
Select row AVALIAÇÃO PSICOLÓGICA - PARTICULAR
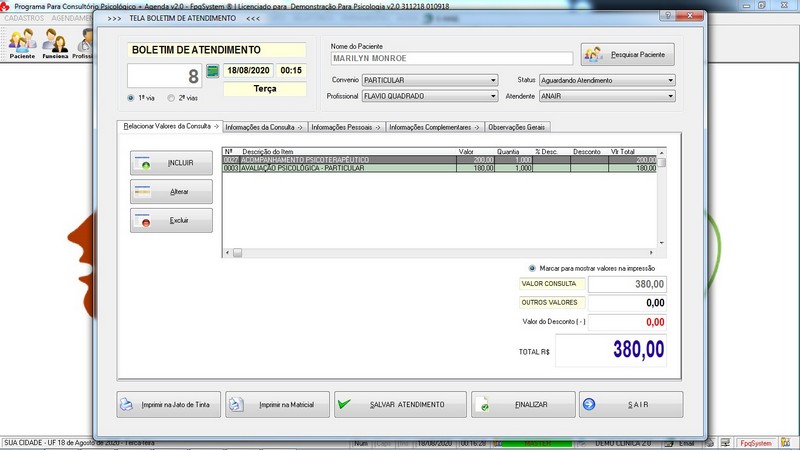tap(440, 168)
